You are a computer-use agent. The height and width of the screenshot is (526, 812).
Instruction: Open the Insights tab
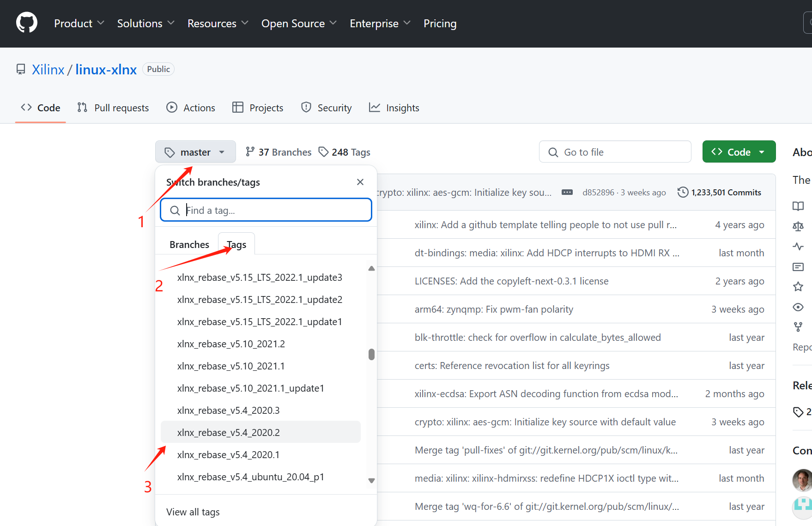click(x=394, y=108)
